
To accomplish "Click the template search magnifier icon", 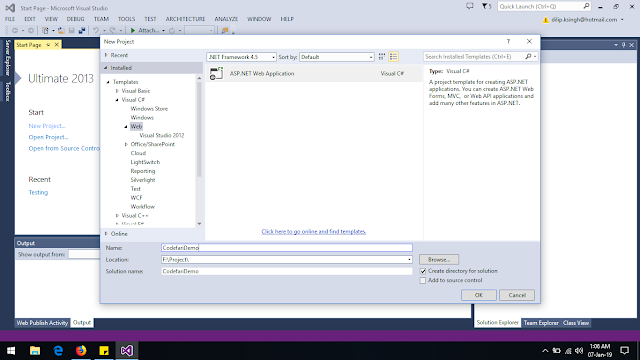I will pos(528,57).
